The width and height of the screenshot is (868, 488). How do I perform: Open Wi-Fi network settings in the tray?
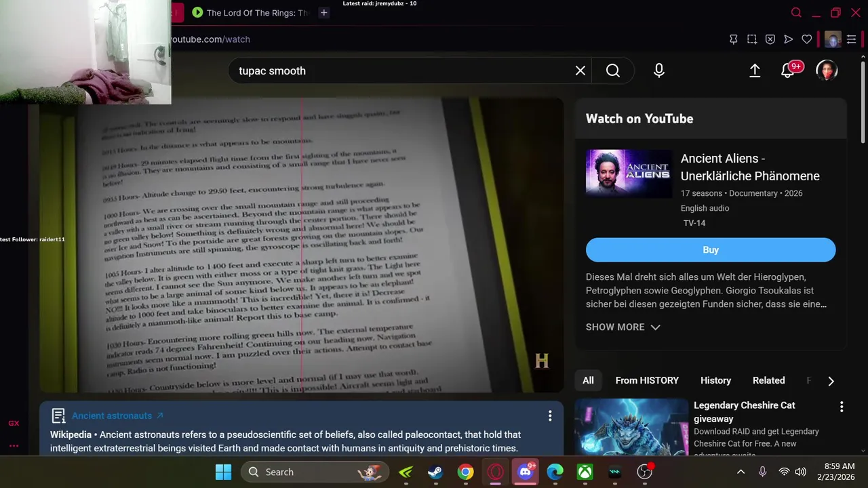pyautogui.click(x=784, y=472)
